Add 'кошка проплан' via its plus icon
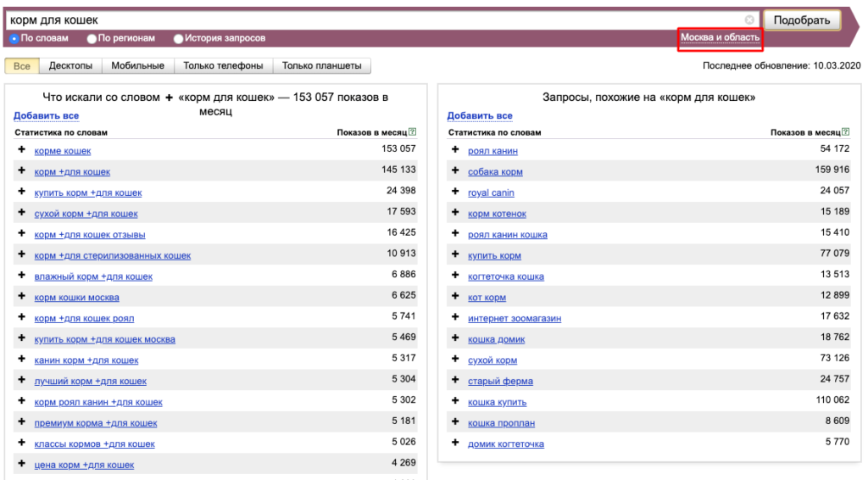Image resolution: width=868 pixels, height=480 pixels. tap(455, 421)
